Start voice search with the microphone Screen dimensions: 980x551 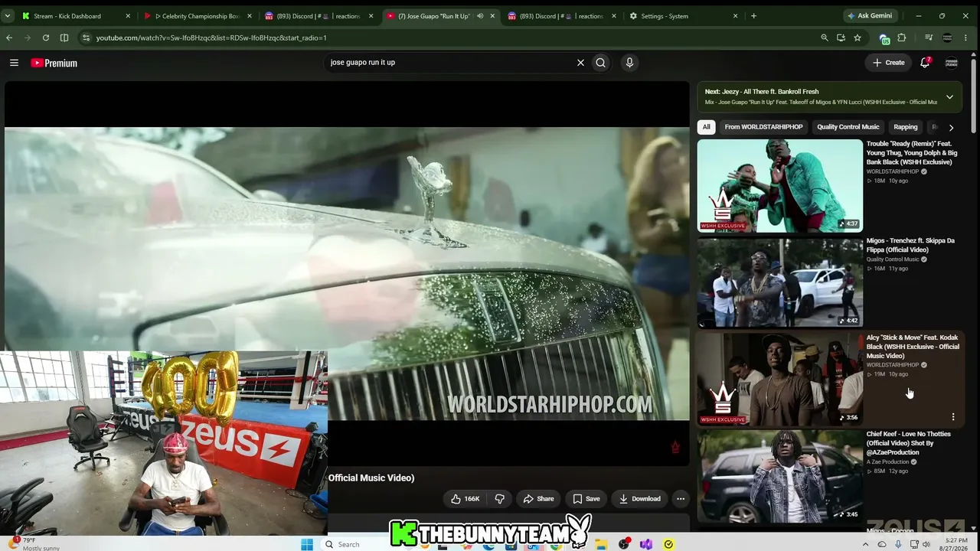click(629, 63)
